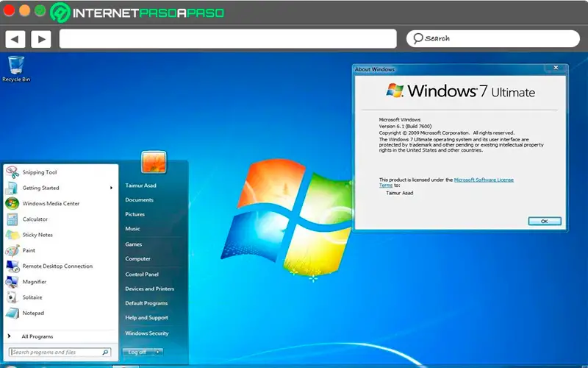Expand the Getting Started submenu arrow
This screenshot has width=588, height=368.
112,188
